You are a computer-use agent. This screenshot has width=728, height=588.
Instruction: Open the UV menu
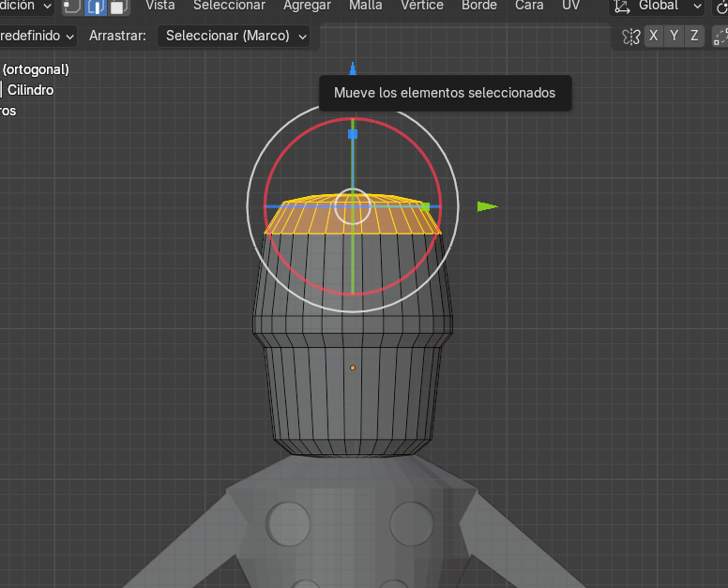pos(570,6)
